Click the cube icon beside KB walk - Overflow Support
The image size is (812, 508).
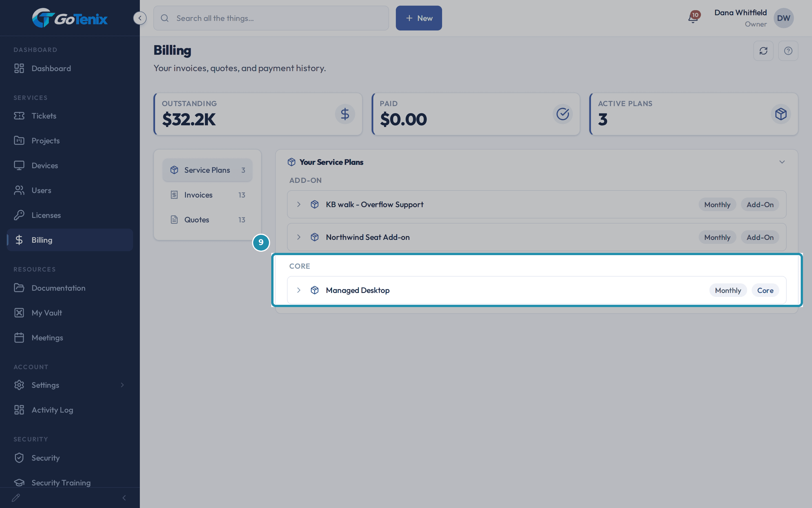pos(314,205)
